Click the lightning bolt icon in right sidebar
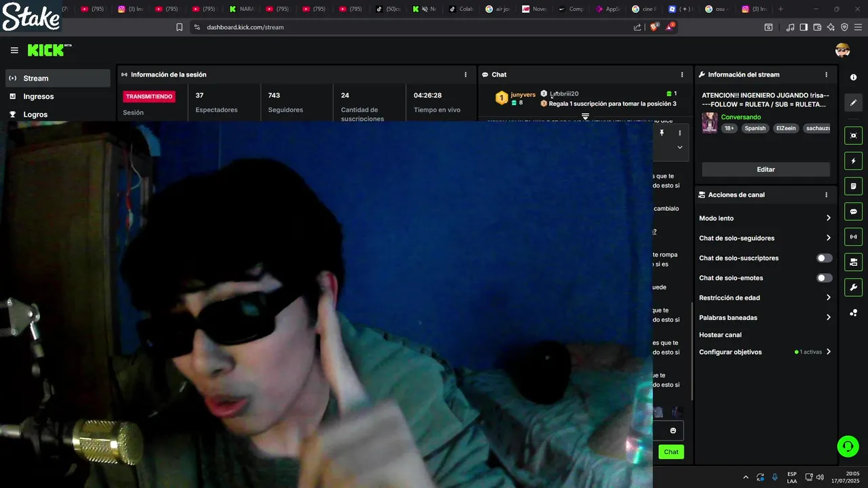 click(x=853, y=161)
